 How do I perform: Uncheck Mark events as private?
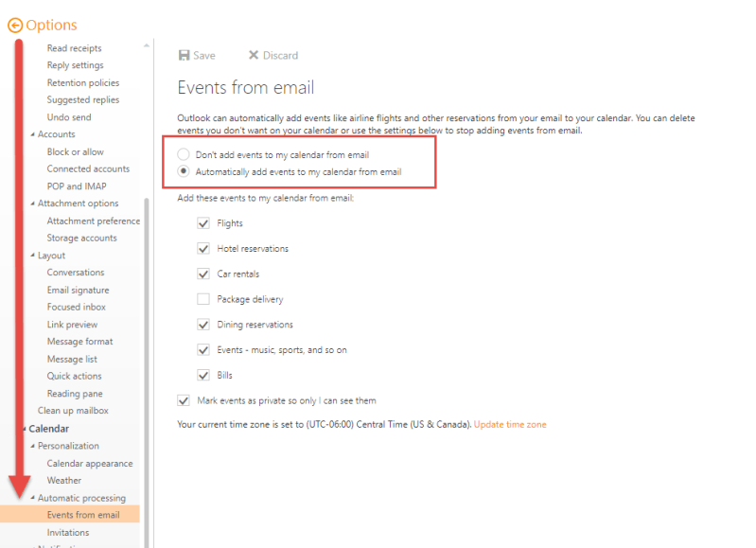click(184, 400)
